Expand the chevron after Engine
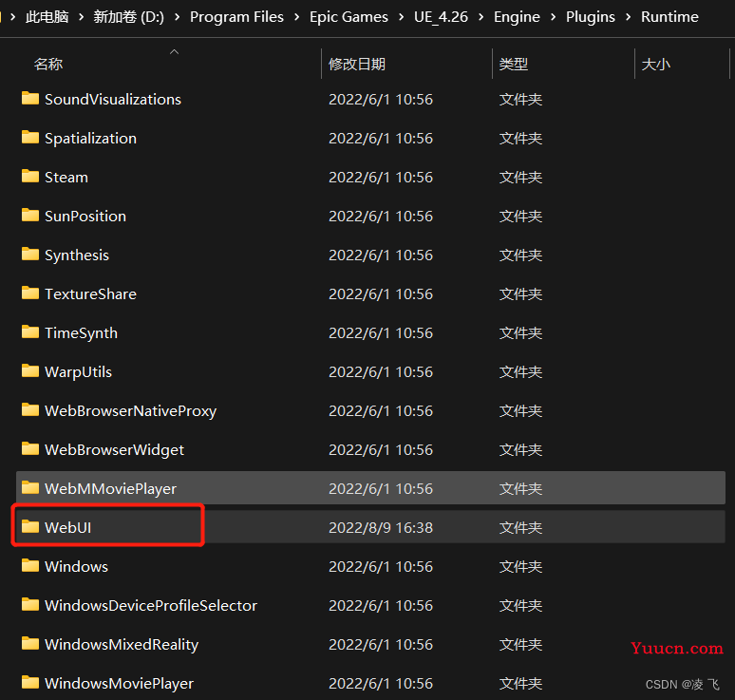Viewport: 735px width, 700px height. point(553,17)
